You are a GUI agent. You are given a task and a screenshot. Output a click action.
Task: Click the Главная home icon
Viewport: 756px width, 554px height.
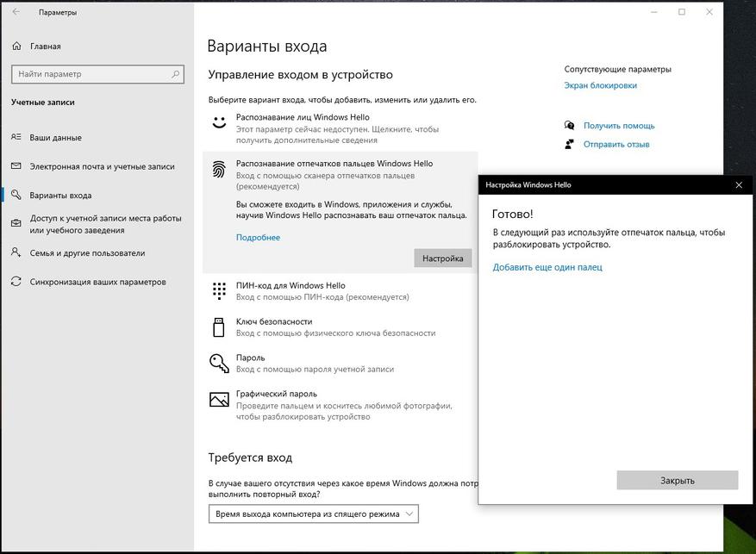(x=16, y=46)
